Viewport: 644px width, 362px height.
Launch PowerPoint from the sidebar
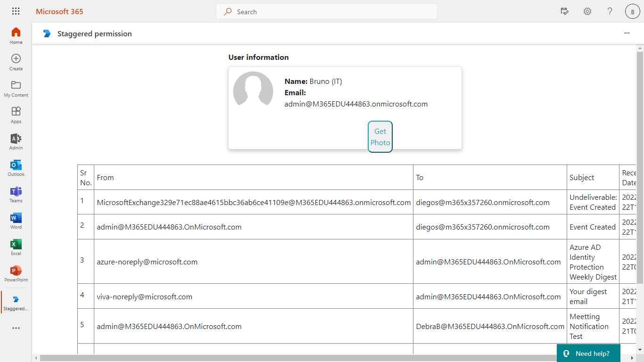(16, 273)
